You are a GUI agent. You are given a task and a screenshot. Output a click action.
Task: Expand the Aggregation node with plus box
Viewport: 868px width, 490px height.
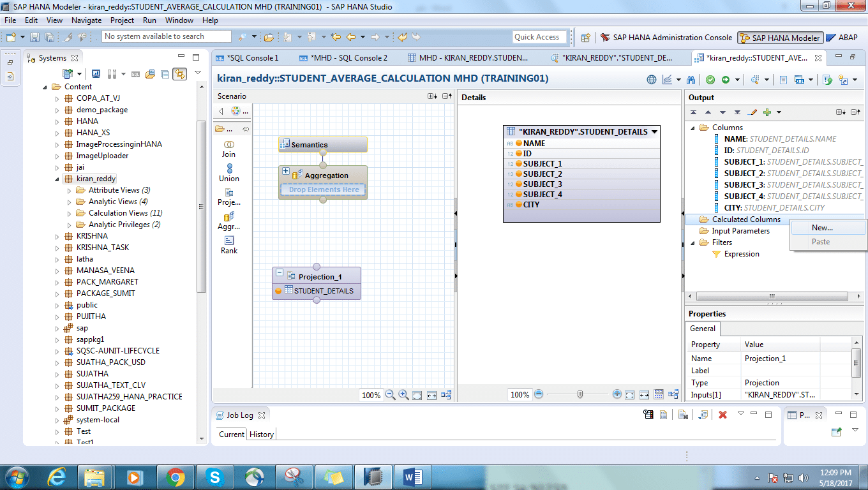coord(286,171)
